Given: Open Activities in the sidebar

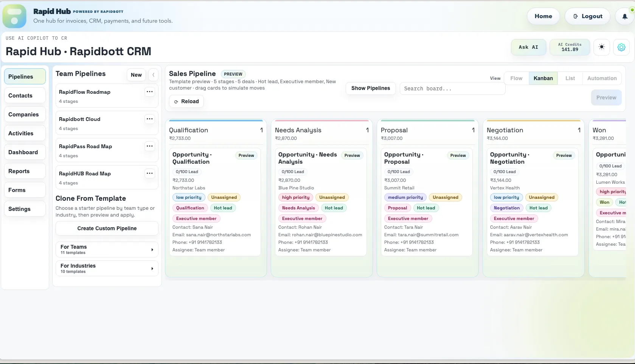Looking at the screenshot, I should click(25, 133).
